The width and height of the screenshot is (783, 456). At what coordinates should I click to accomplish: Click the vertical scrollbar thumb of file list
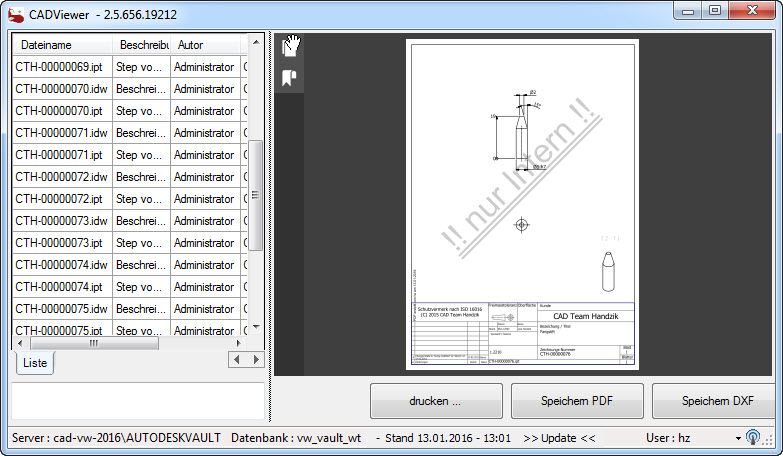tap(256, 195)
